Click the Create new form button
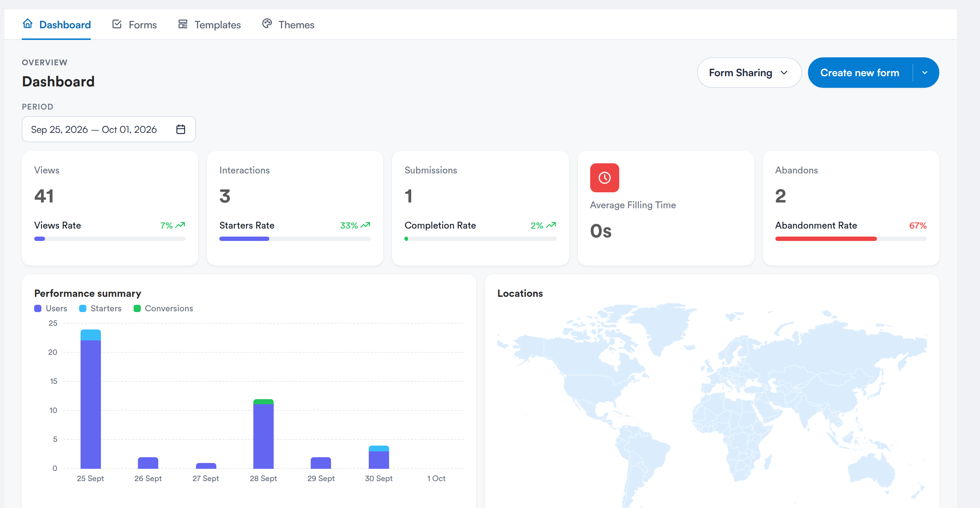 pos(859,73)
